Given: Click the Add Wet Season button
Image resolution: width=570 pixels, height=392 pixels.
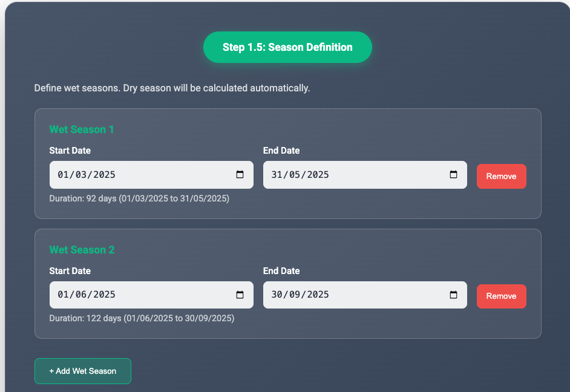Looking at the screenshot, I should click(83, 371).
